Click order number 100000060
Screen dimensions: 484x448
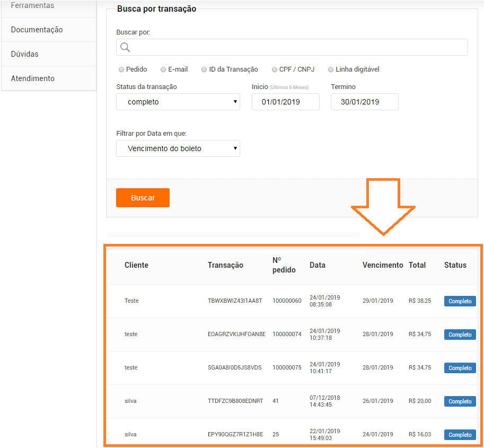[287, 301]
